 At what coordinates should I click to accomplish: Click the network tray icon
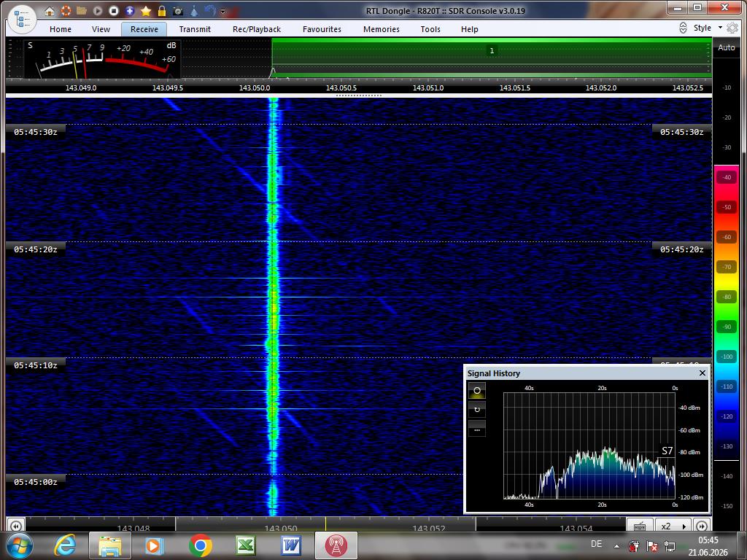670,545
